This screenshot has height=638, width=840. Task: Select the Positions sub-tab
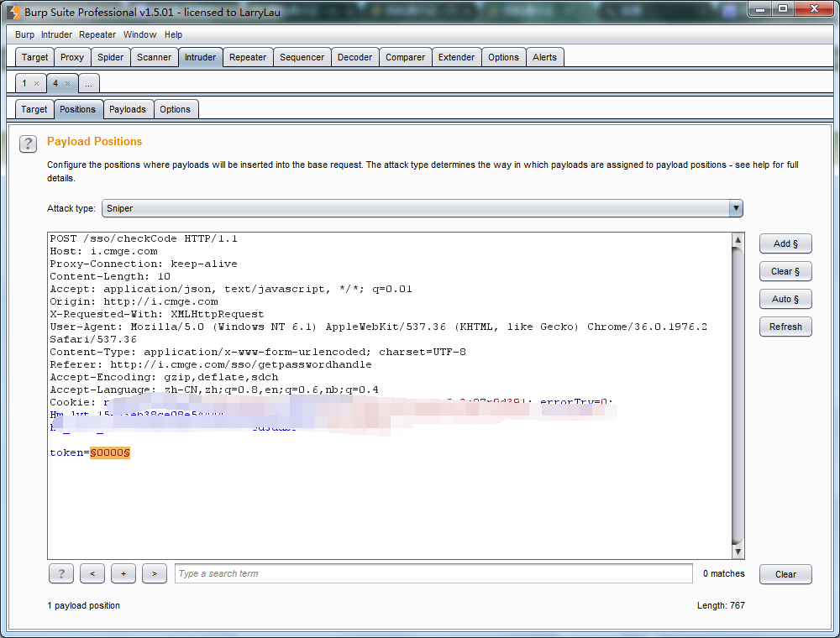click(x=77, y=109)
